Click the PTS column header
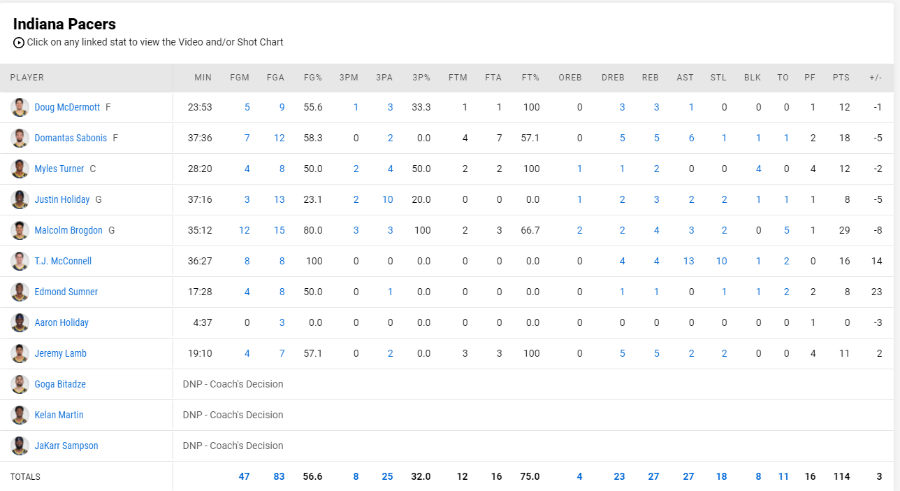 [x=841, y=78]
